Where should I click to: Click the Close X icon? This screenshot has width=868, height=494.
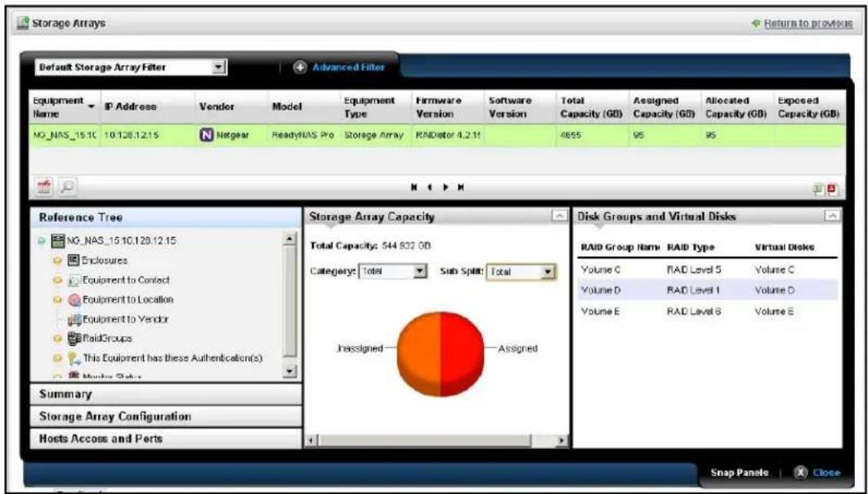[x=800, y=473]
